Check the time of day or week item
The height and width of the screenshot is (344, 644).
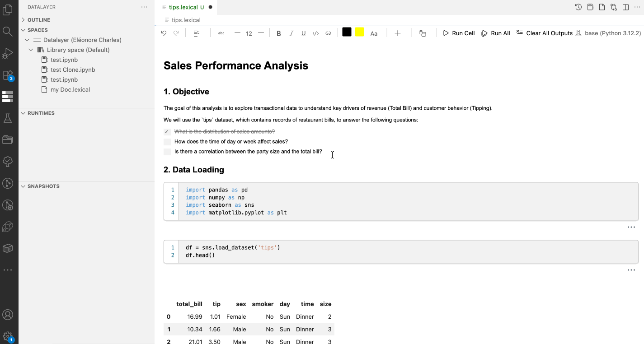click(167, 142)
